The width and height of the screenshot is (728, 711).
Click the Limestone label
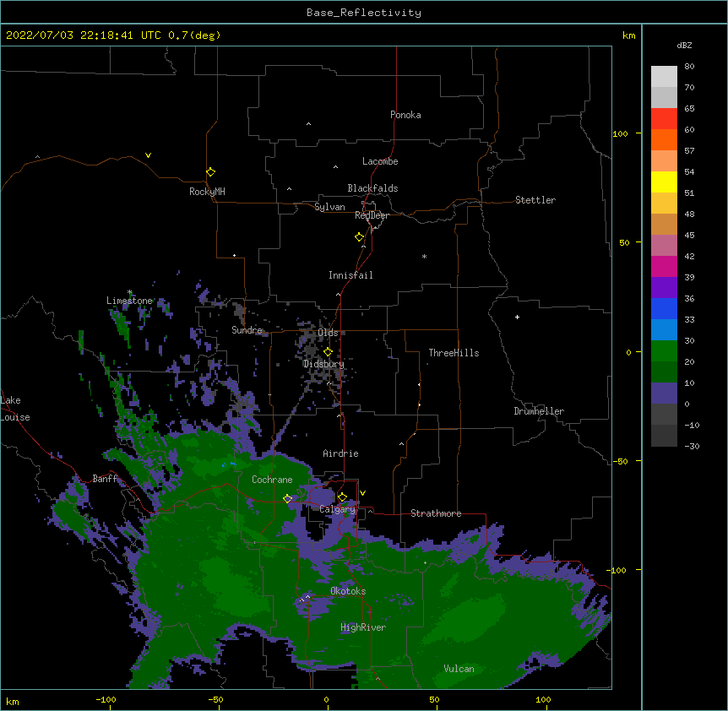pyautogui.click(x=129, y=301)
